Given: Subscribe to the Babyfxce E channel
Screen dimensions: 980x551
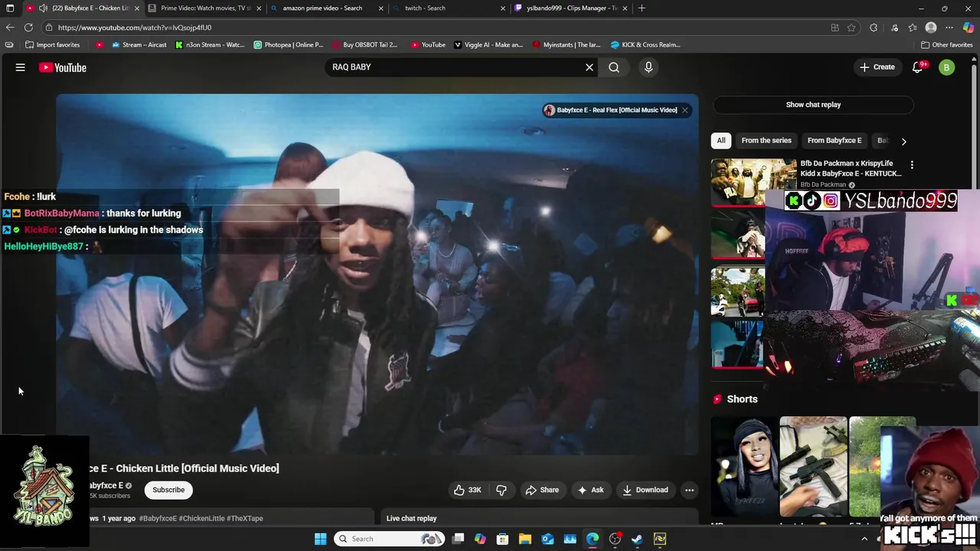Looking at the screenshot, I should point(168,490).
